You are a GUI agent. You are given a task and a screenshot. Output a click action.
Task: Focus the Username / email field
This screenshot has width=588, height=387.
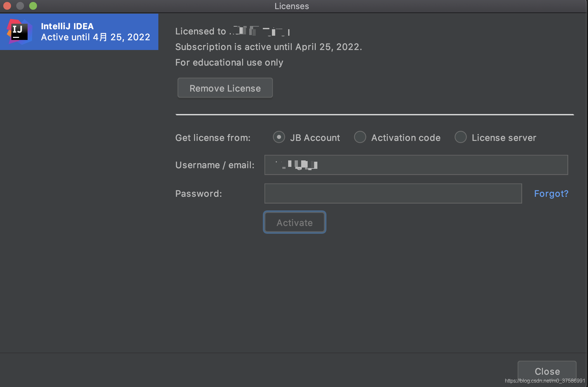point(416,165)
